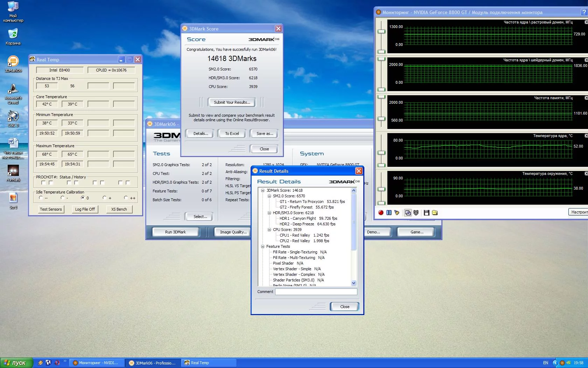
Task: Toggle the detach monitor window icon
Action: 408,213
